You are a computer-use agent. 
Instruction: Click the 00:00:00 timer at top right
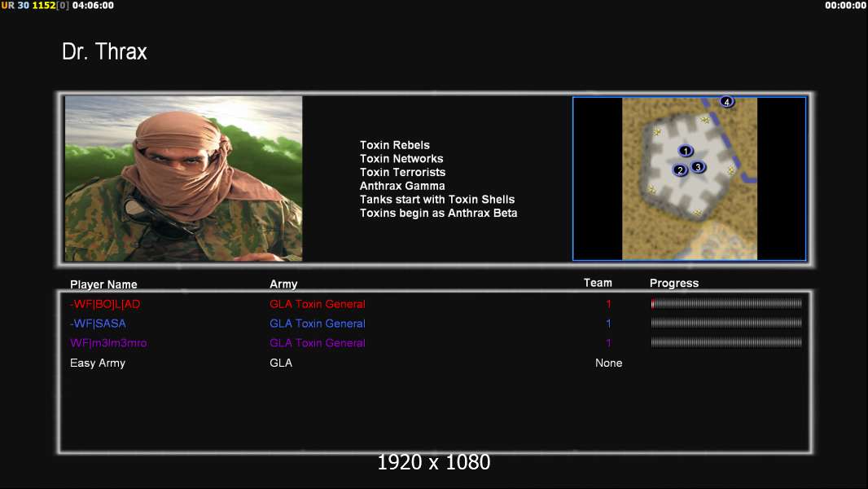coord(845,6)
